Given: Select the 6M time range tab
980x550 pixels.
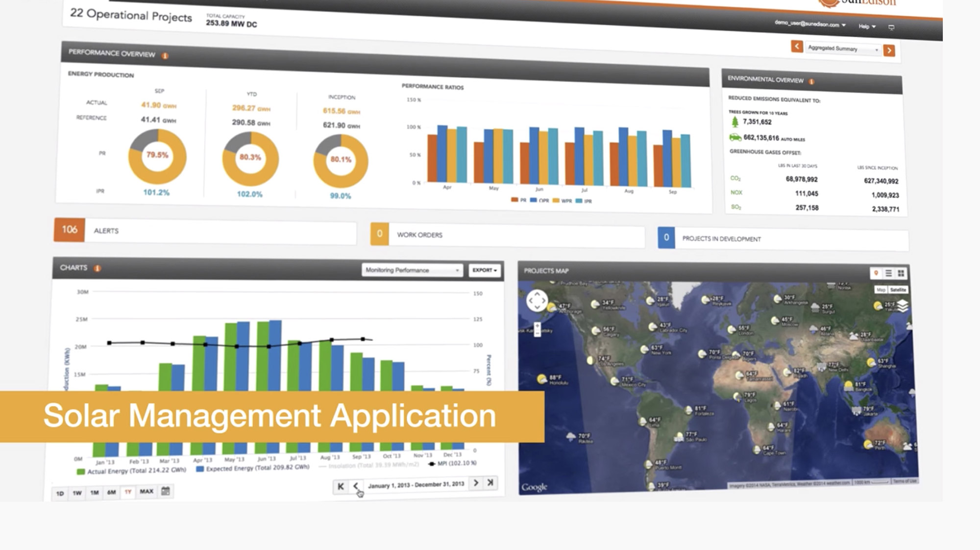Looking at the screenshot, I should click(111, 492).
